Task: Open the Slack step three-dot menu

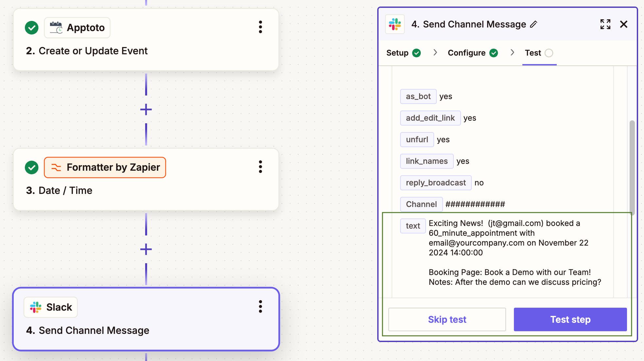Action: tap(260, 307)
